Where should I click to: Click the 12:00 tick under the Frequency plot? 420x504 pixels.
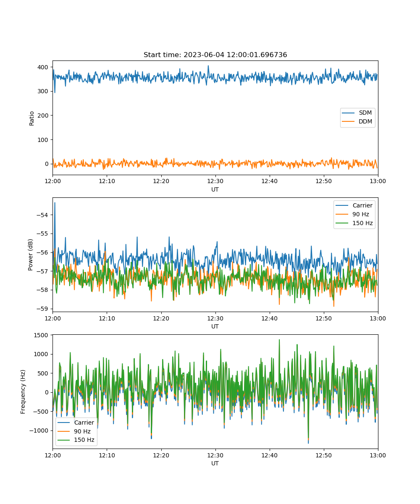tap(52, 455)
